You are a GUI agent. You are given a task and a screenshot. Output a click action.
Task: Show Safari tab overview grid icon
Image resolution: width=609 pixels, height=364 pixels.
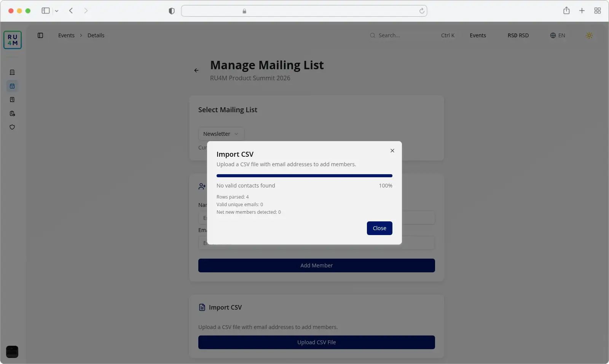tap(598, 11)
